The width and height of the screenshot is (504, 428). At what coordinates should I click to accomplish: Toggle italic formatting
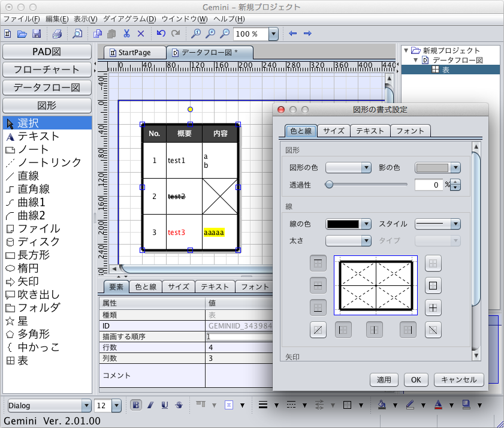(x=150, y=405)
